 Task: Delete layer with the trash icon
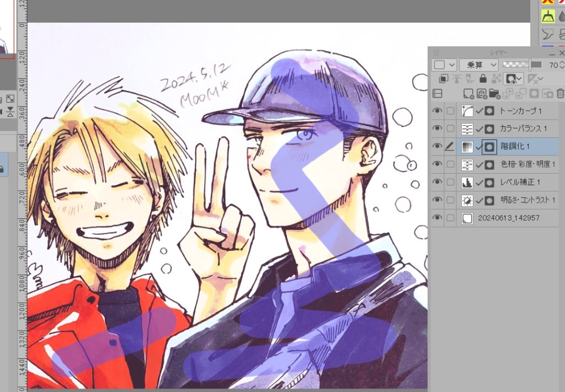pos(561,94)
